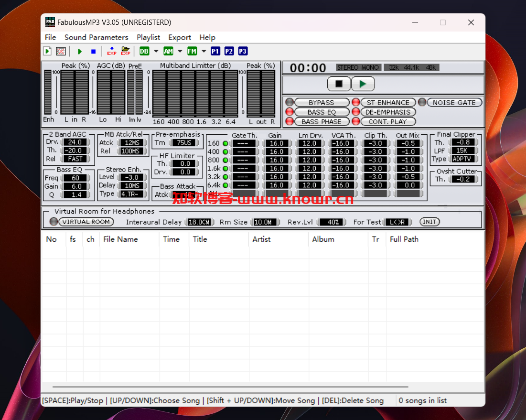Click the Ovsht Cutter Th. -0.2 value

click(463, 179)
